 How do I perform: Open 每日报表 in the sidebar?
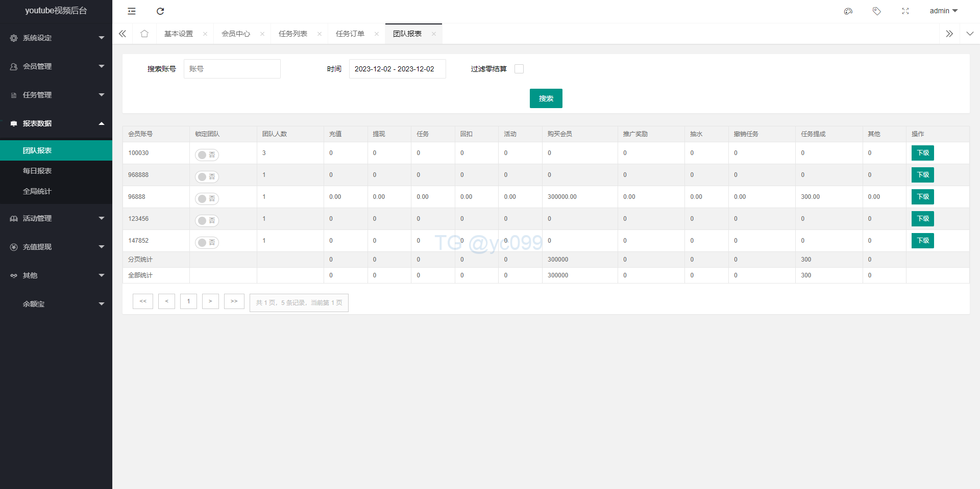click(37, 171)
